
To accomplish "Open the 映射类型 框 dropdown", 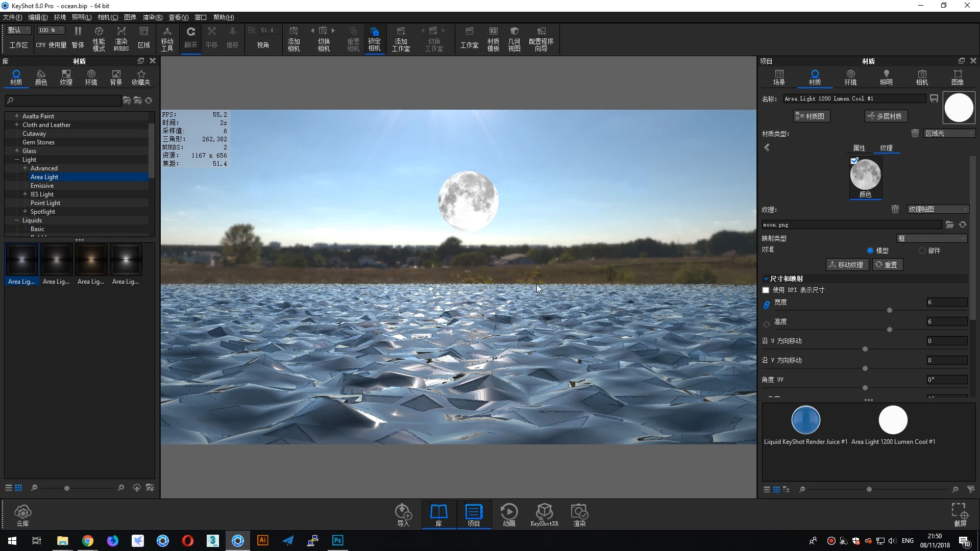I will click(x=932, y=238).
